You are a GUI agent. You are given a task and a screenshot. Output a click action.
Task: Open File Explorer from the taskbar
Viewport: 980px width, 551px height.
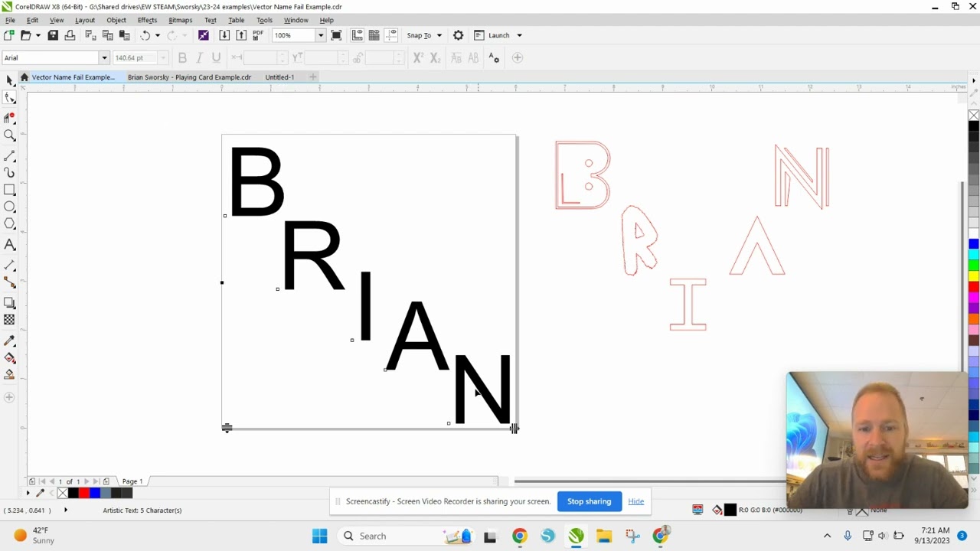[x=604, y=536]
